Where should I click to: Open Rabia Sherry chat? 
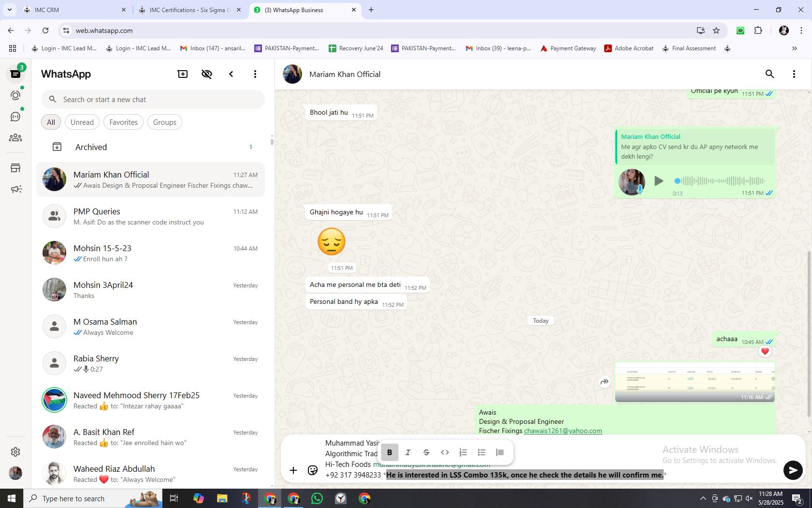click(150, 363)
